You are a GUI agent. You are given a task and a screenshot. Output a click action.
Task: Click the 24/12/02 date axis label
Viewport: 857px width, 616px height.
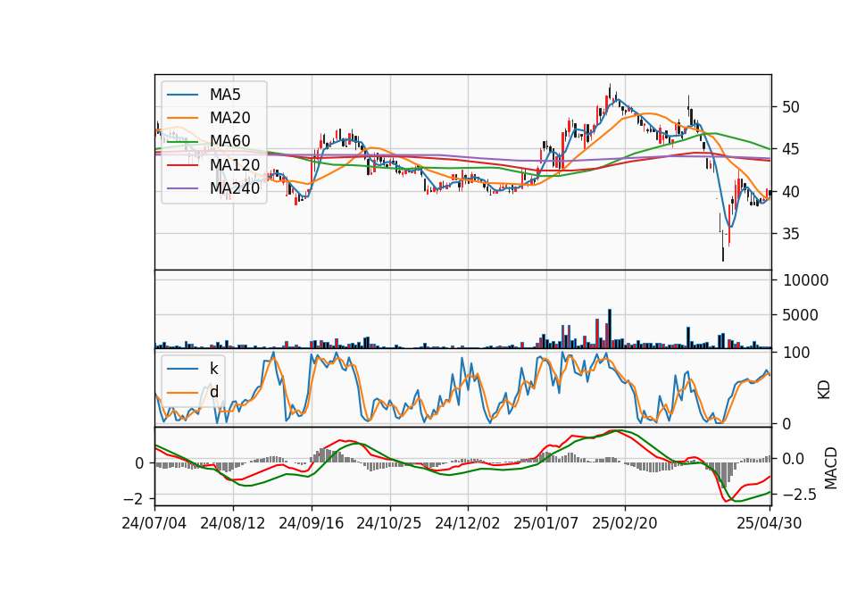click(467, 523)
